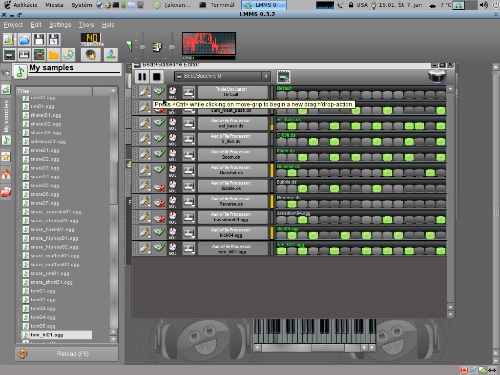Unmute the Reverse.ds track

pyautogui.click(x=159, y=202)
